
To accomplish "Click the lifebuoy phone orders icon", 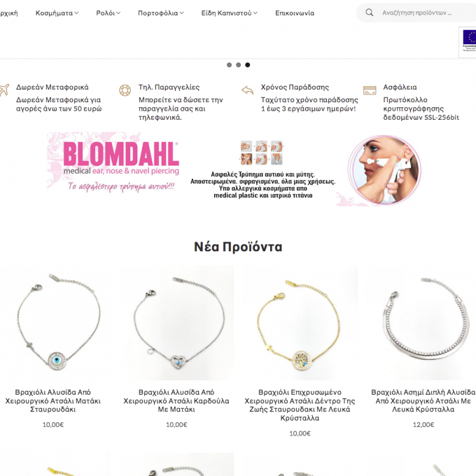I will (x=125, y=90).
